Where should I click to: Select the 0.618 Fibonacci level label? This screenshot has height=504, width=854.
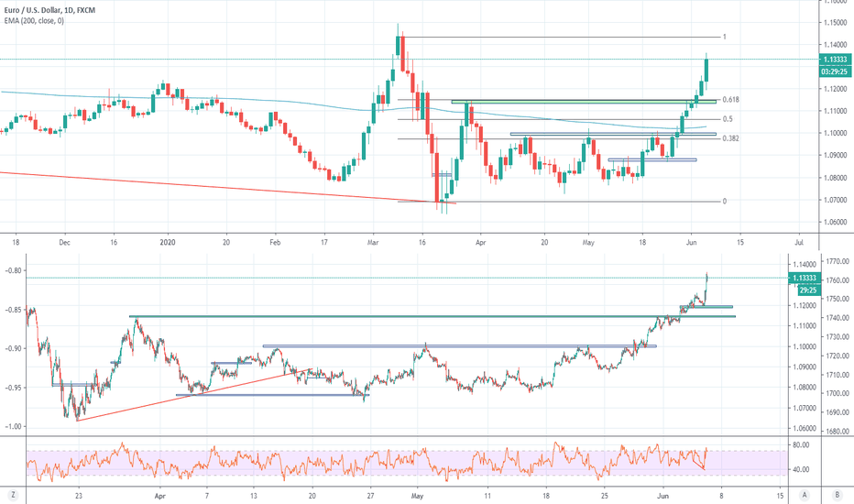point(730,100)
